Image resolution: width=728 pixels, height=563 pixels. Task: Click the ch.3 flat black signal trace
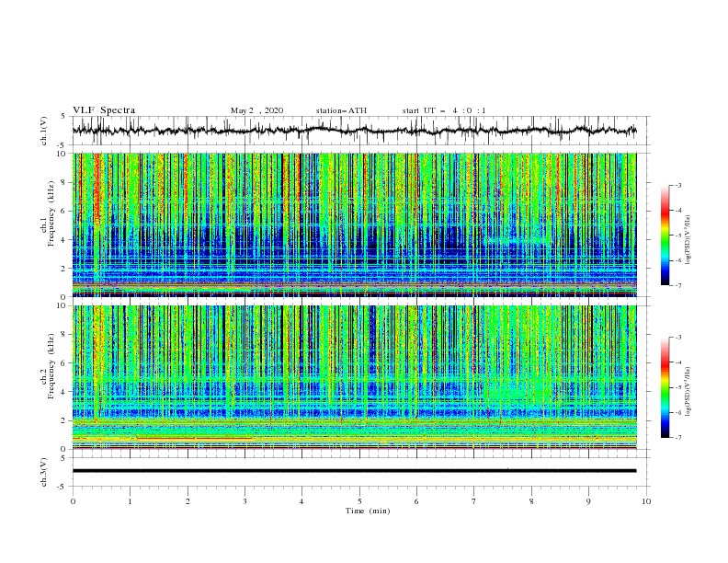pos(354,471)
